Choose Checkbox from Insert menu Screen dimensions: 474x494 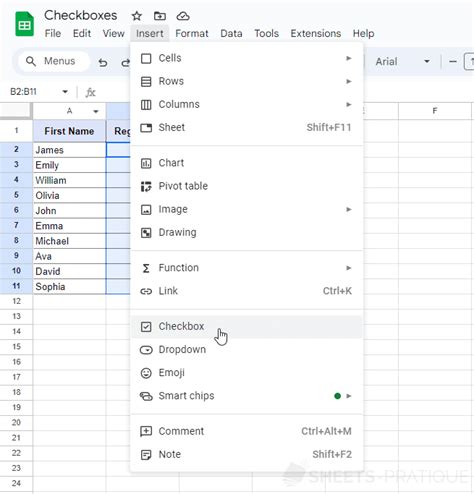click(247, 327)
